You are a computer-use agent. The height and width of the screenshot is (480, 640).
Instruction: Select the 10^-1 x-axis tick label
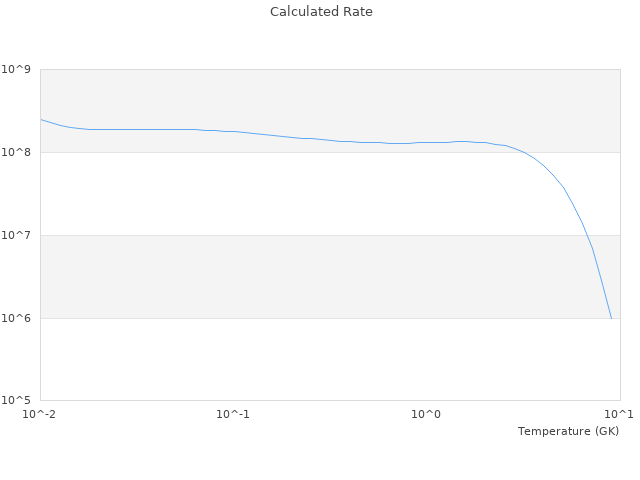pyautogui.click(x=233, y=414)
